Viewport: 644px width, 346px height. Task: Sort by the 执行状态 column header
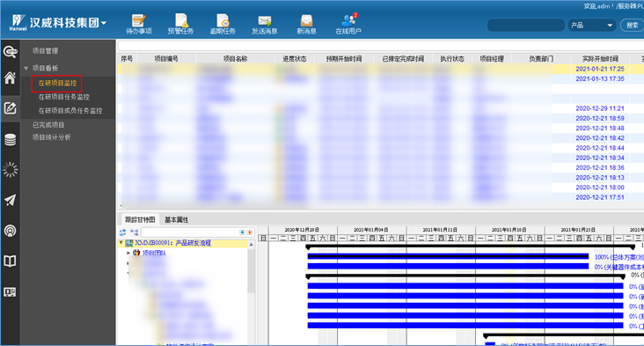(x=452, y=59)
